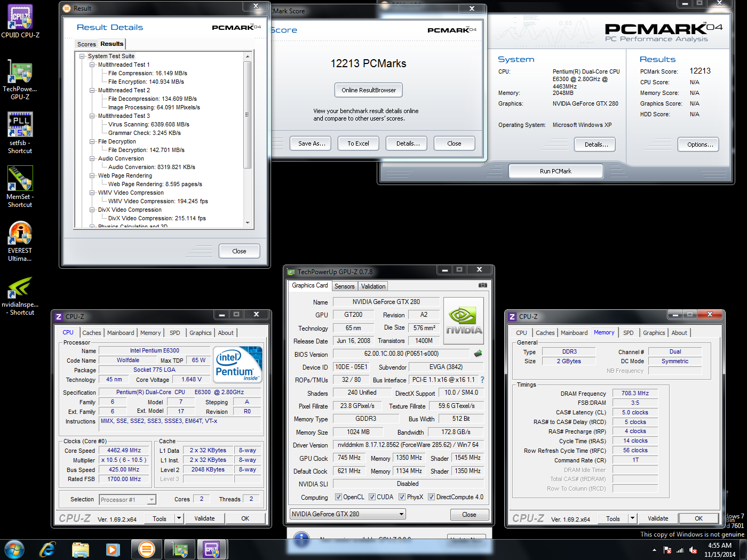Open the EVEREST Ultimate desktop icon
This screenshot has width=747, height=560.
pyautogui.click(x=20, y=241)
